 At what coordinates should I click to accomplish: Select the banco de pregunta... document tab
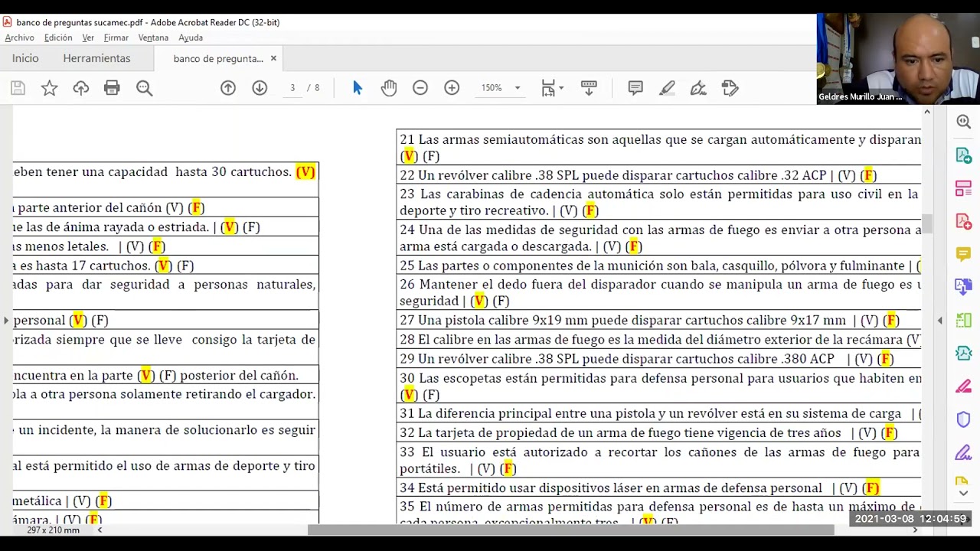point(218,58)
